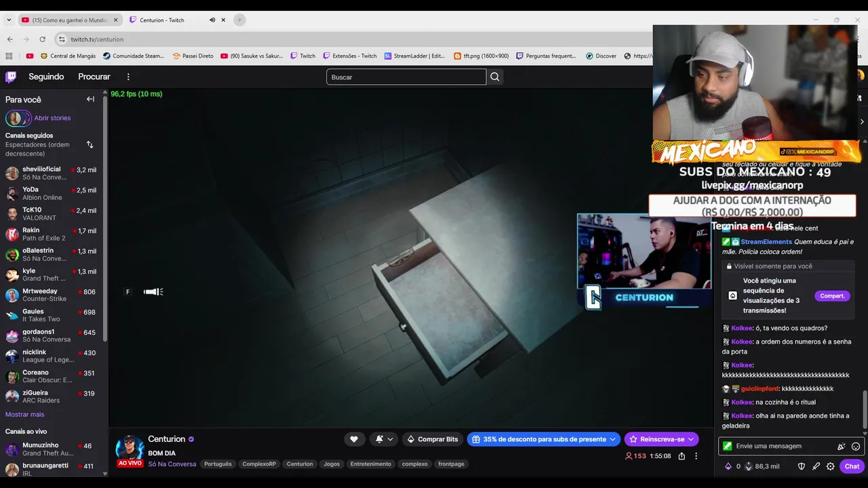Open the Passei Direto bookmark
Viewport: 868px width, 488px height.
click(193, 56)
